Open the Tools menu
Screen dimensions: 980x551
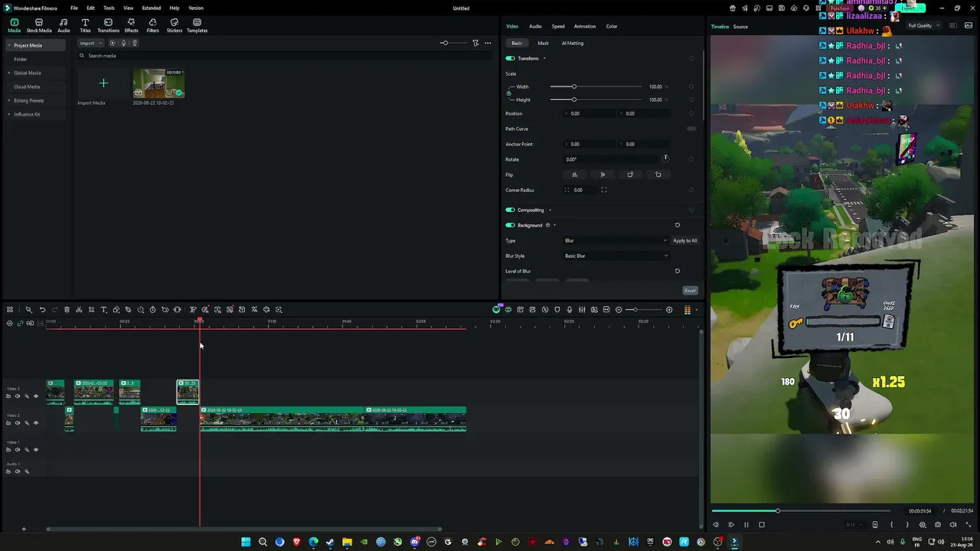coord(109,8)
